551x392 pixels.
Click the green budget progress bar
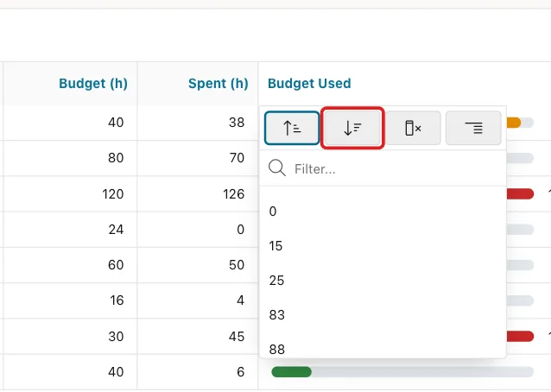pyautogui.click(x=291, y=371)
